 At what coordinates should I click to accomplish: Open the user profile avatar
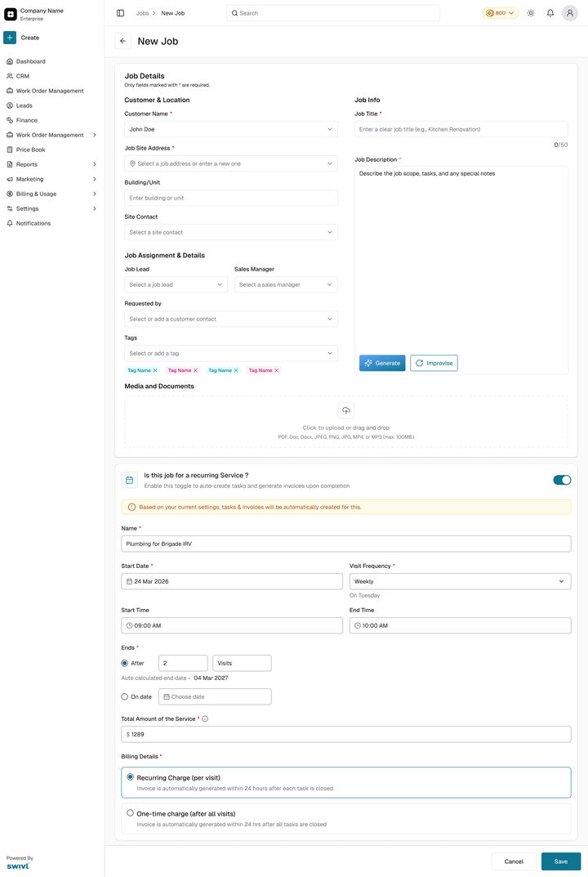(x=569, y=13)
